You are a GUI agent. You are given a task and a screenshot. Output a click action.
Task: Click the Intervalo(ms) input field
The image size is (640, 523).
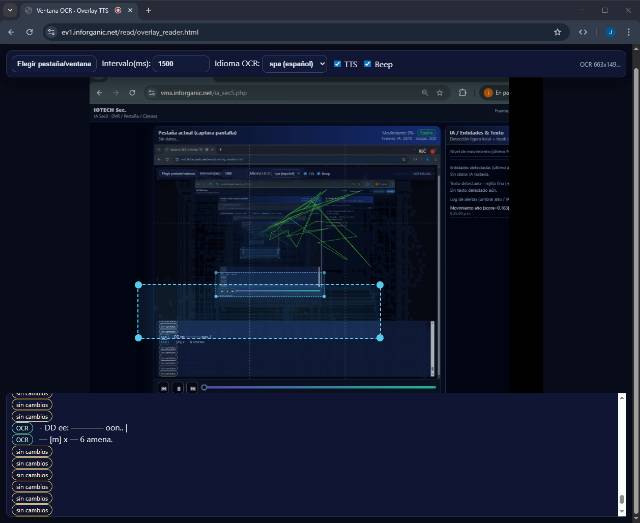[181, 64]
